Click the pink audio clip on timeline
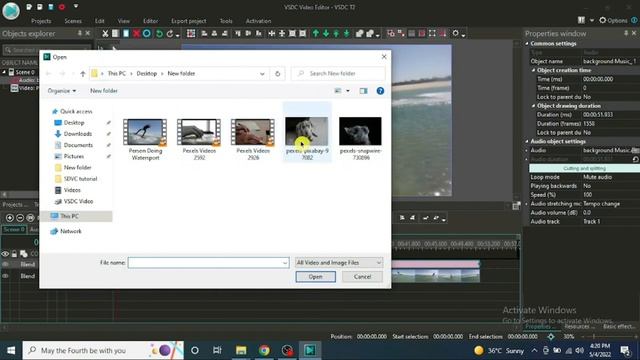Viewport: 640px width, 360px height. (x=436, y=264)
